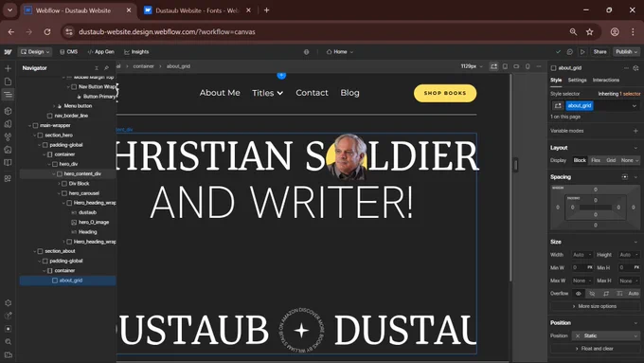Bookmark this page with the star icon
Image resolution: width=644 pixels, height=363 pixels.
[589, 31]
